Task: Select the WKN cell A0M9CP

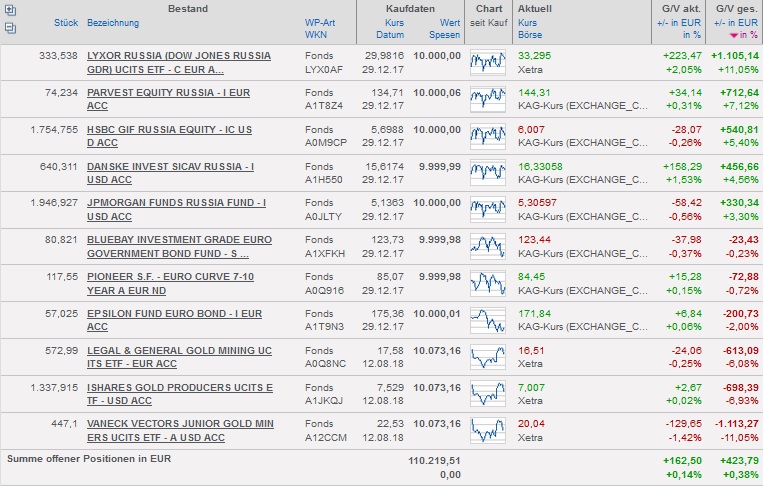Action: coord(326,143)
